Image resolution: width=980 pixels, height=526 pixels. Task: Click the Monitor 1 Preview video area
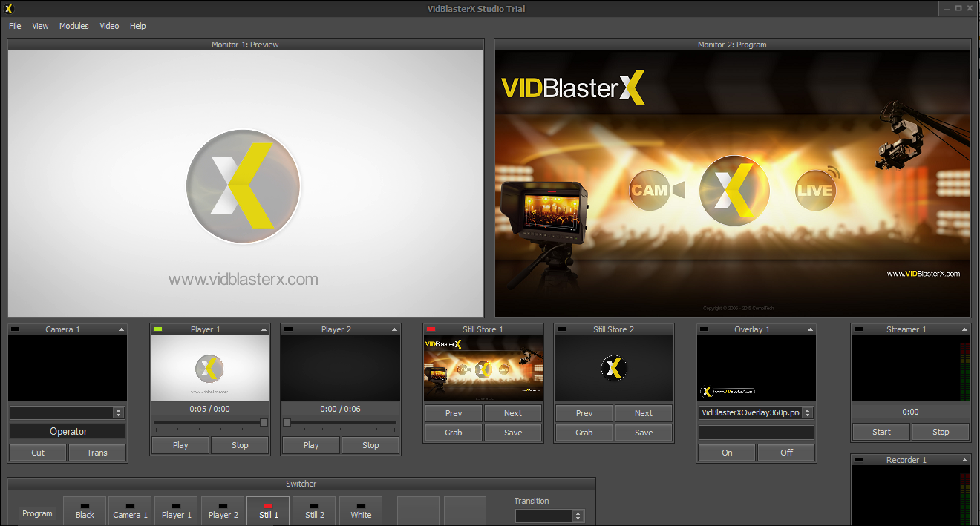[246, 183]
